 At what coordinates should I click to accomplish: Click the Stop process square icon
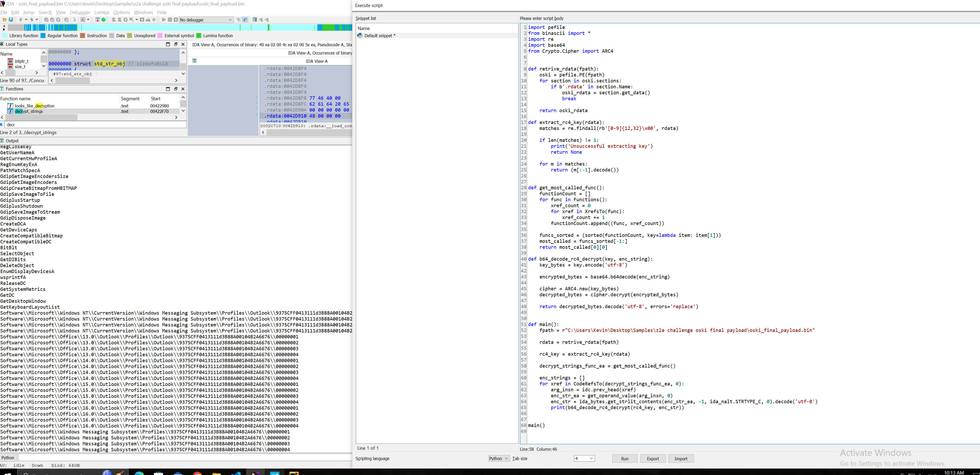tap(176, 20)
